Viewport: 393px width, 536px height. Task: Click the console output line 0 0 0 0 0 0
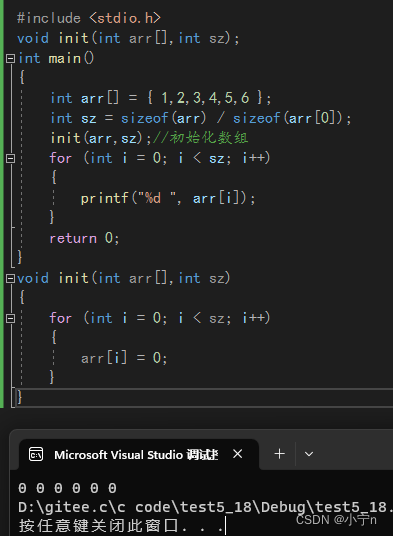tap(67, 488)
